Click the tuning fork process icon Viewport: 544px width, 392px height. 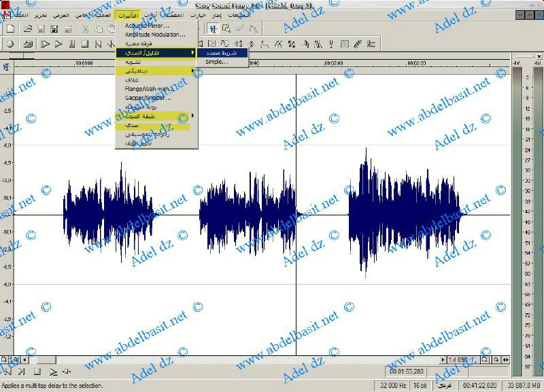pyautogui.click(x=331, y=43)
